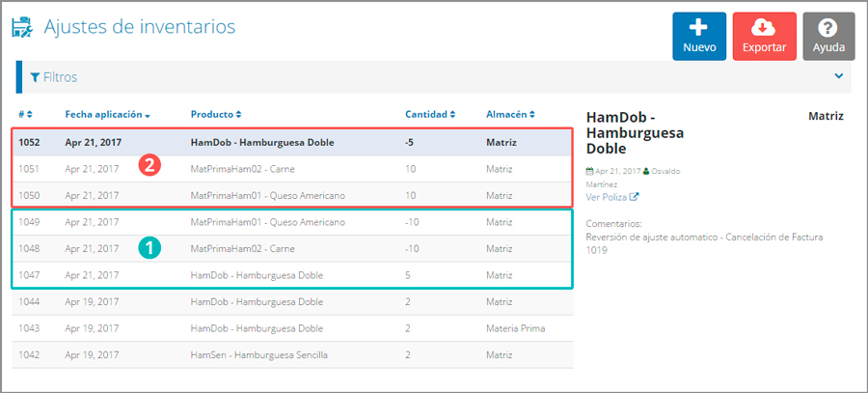Click the HamDob detail panel heading
The image size is (868, 393).
[x=635, y=133]
